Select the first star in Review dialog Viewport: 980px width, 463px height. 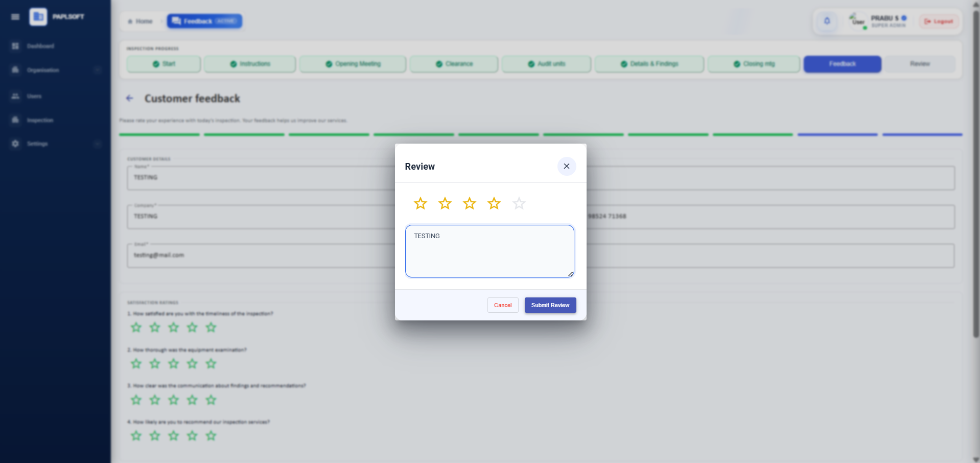[421, 203]
